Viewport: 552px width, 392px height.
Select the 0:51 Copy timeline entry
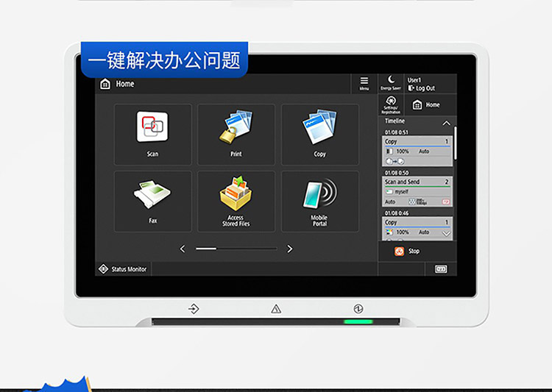pyautogui.click(x=417, y=150)
